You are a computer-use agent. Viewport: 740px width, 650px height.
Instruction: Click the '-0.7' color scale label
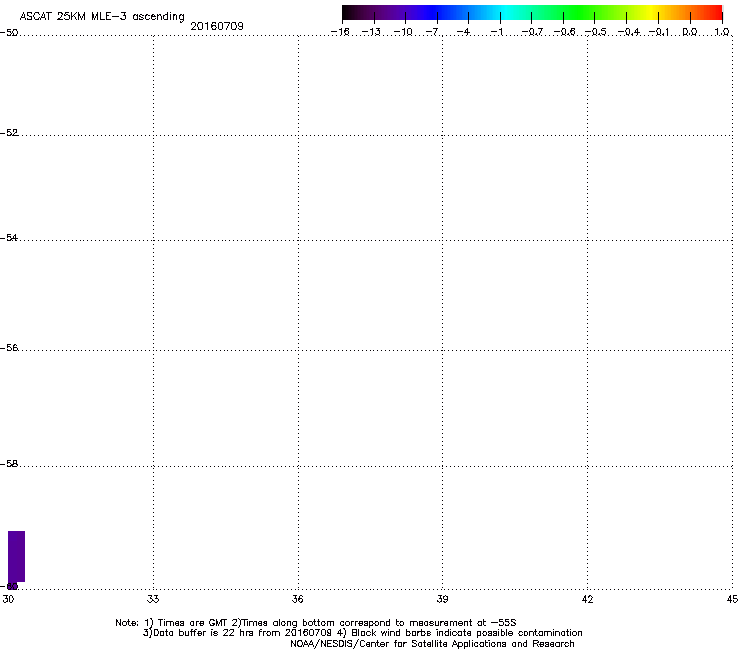532,32
